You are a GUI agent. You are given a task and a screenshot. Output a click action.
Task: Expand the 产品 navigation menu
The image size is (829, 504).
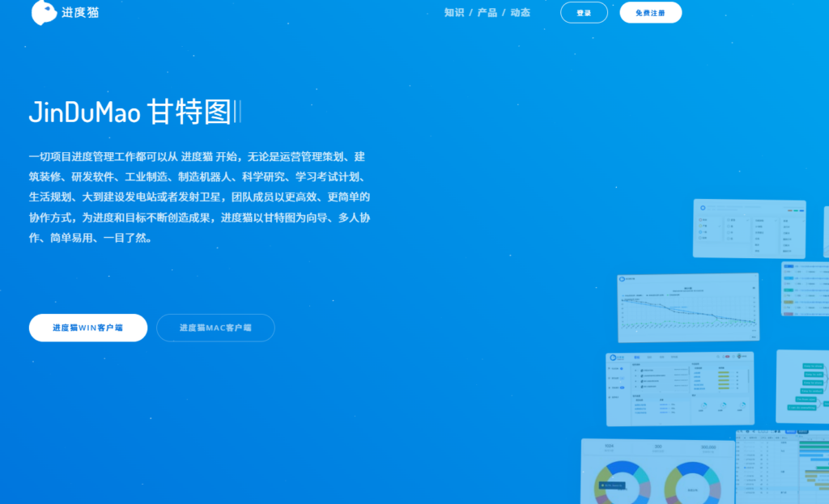[487, 12]
